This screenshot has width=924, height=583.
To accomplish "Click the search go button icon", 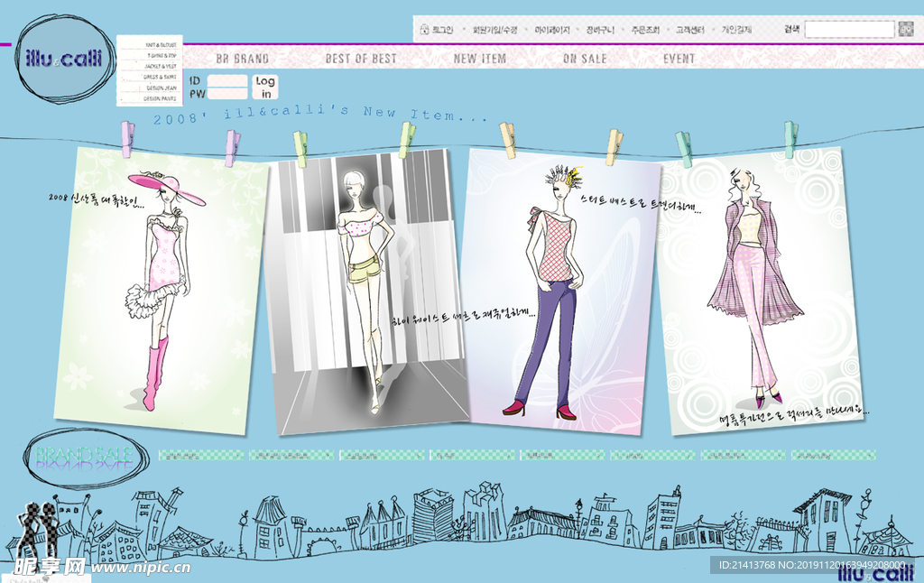I will click(905, 28).
